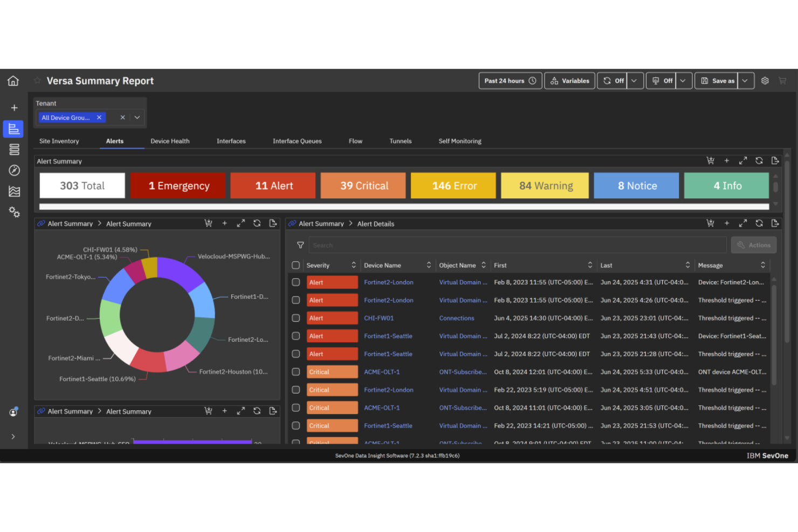798x532 pixels.
Task: Refresh the Alert Details widget
Action: pos(759,223)
